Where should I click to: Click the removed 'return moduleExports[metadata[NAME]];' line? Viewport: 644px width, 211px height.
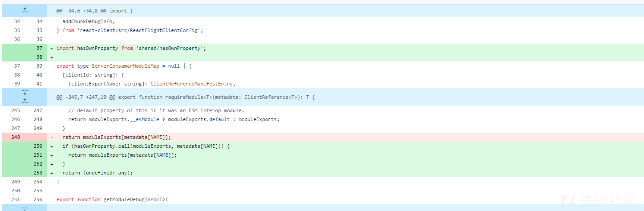point(117,137)
